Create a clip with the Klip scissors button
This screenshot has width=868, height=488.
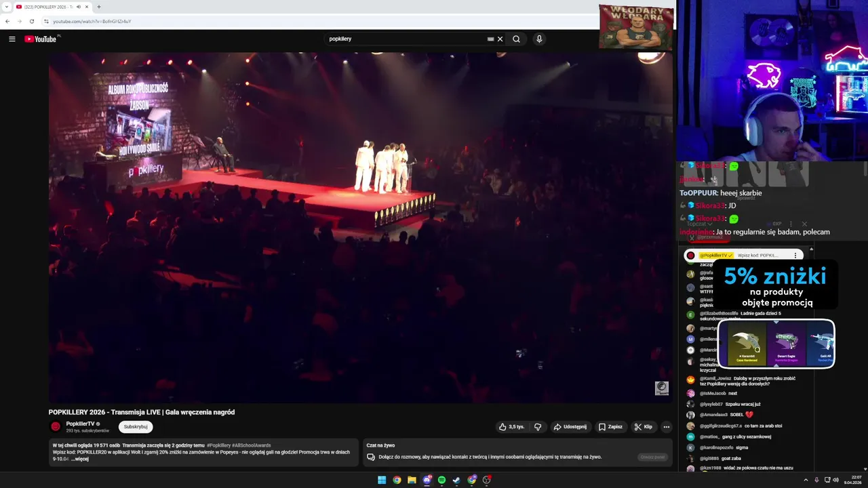click(644, 427)
